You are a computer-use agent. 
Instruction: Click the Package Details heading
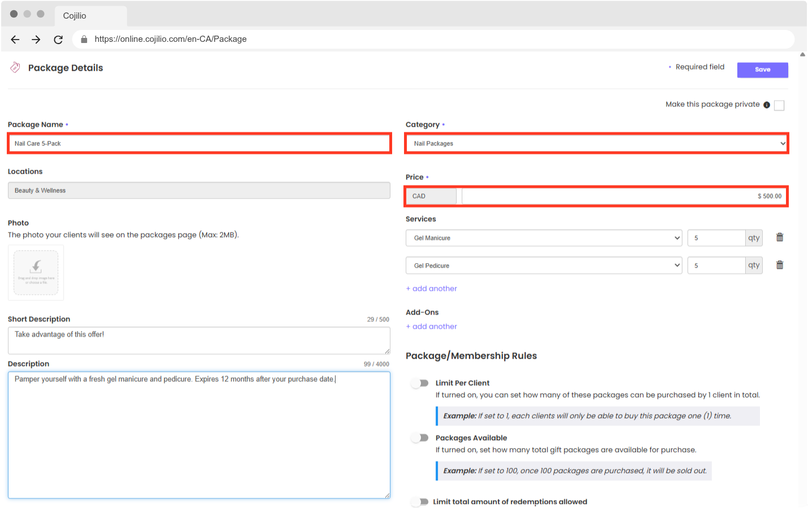coord(66,68)
